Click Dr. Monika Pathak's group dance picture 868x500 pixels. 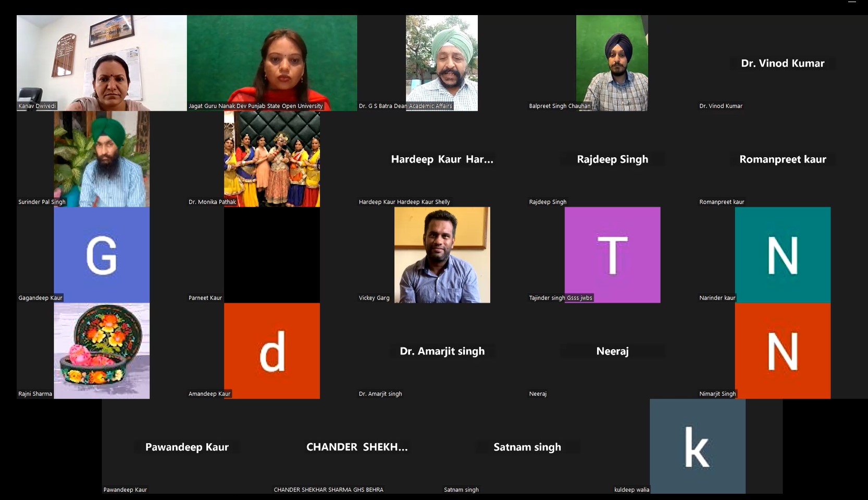click(x=272, y=159)
